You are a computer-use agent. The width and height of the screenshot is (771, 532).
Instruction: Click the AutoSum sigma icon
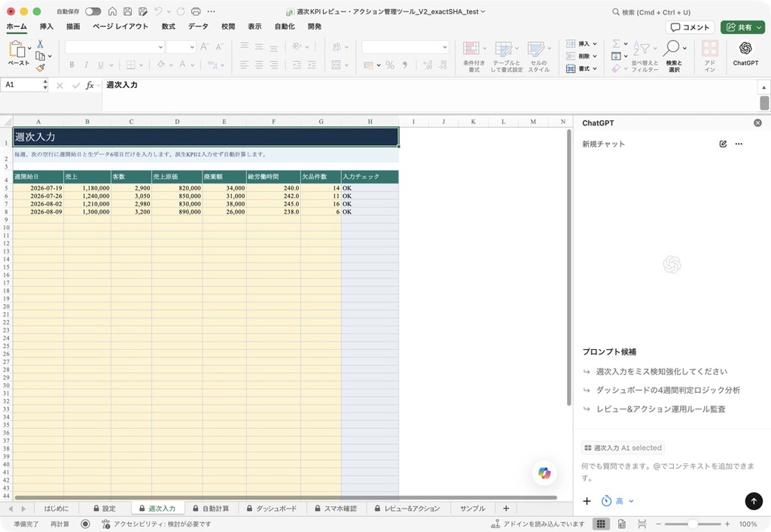616,44
